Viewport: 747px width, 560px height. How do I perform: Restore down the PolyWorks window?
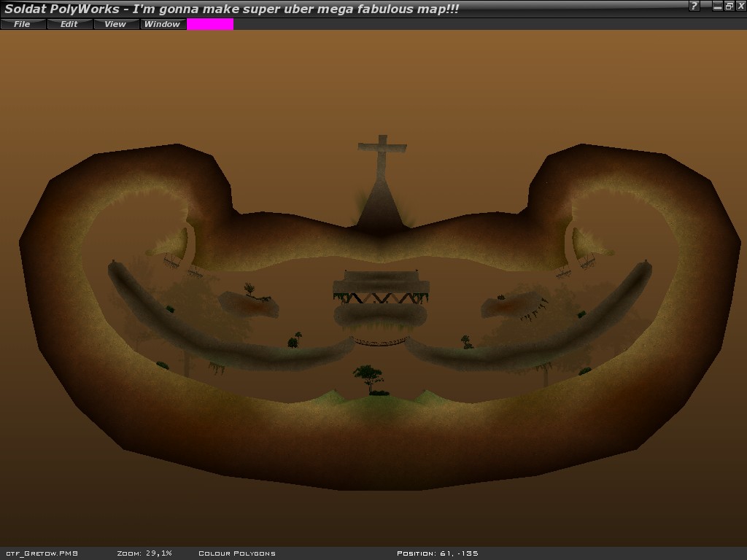click(x=729, y=6)
